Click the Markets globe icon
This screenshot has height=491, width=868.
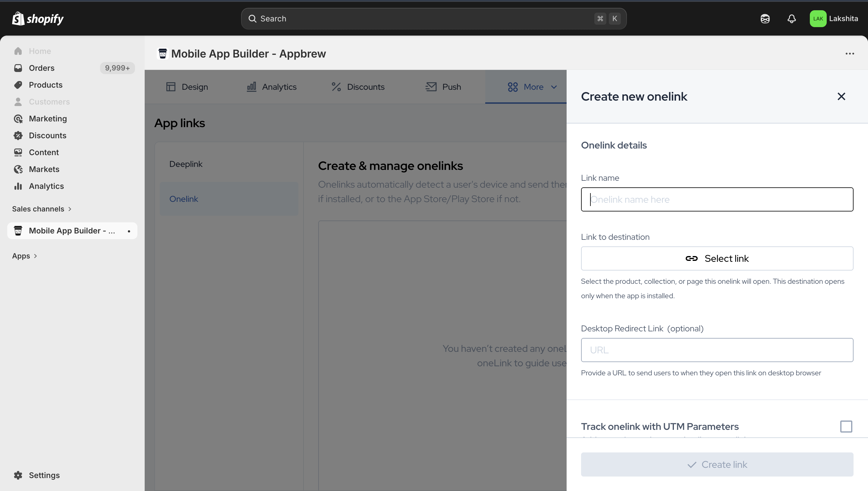18,169
